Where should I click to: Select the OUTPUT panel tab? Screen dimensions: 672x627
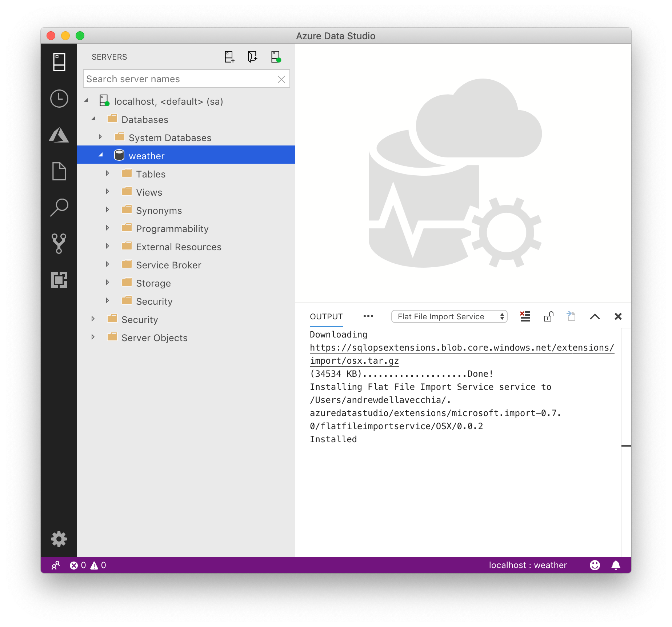326,316
